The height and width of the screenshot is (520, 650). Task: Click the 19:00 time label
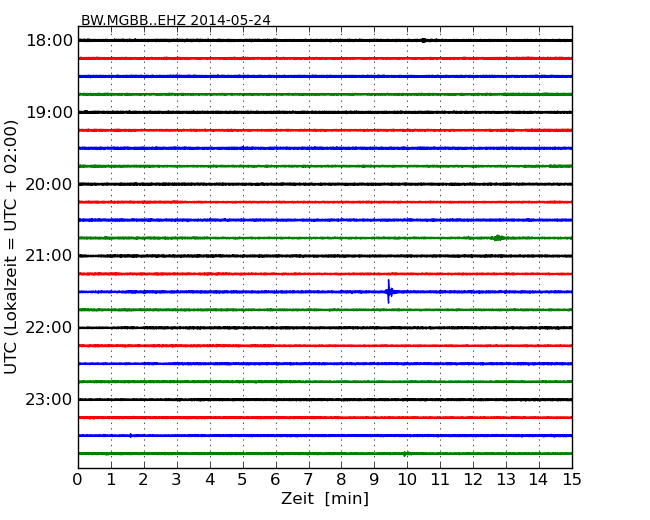tap(49, 112)
